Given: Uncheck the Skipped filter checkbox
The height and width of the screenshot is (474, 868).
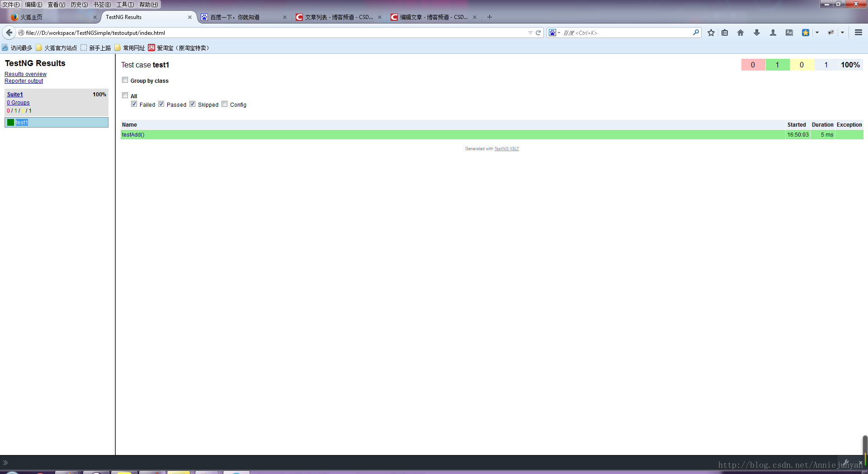Looking at the screenshot, I should pos(193,104).
